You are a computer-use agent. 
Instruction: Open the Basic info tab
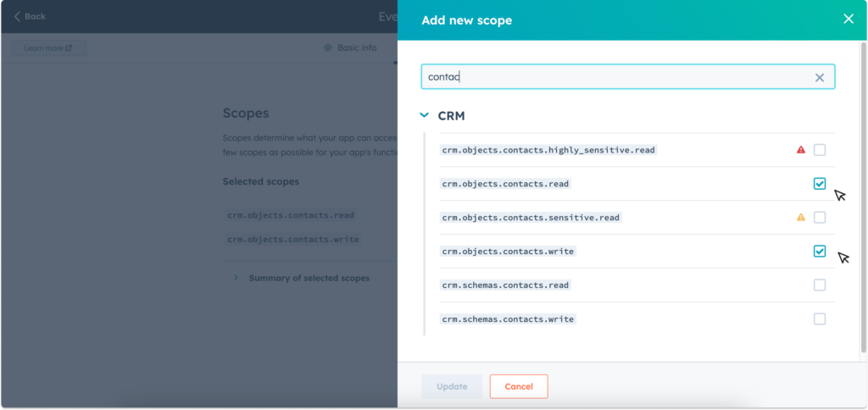pos(356,48)
